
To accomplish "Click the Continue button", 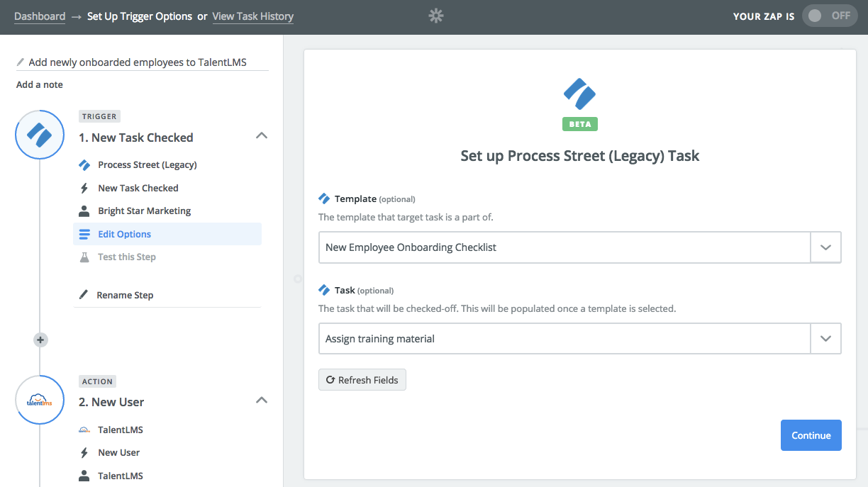I will point(811,435).
